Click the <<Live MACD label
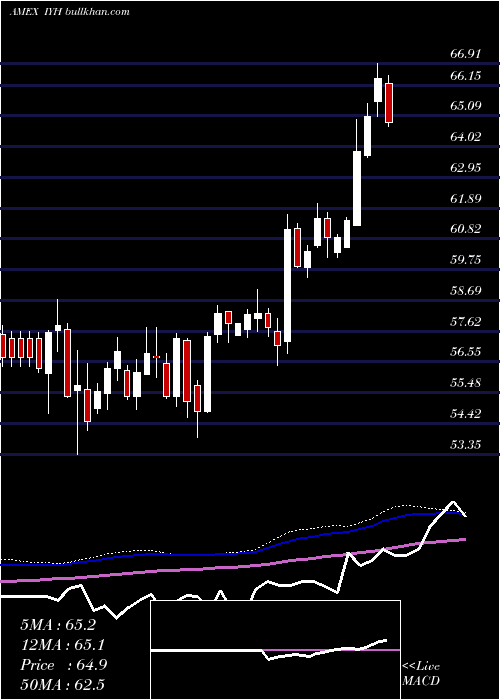500x700 pixels. (x=421, y=673)
